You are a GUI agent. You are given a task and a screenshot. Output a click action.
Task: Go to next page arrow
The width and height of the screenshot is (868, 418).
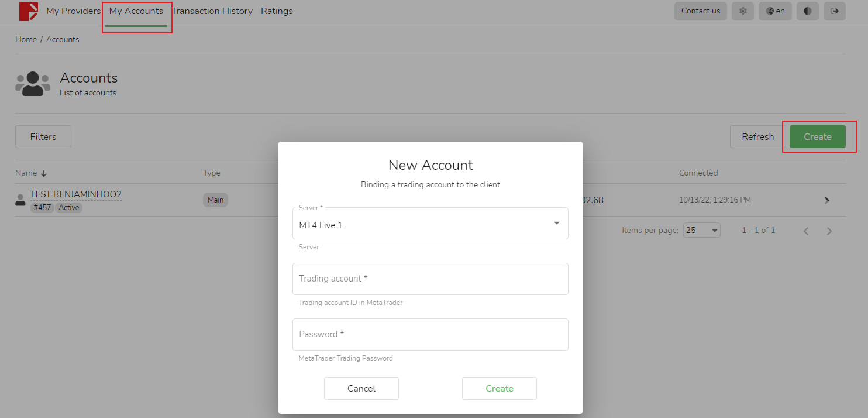(829, 231)
